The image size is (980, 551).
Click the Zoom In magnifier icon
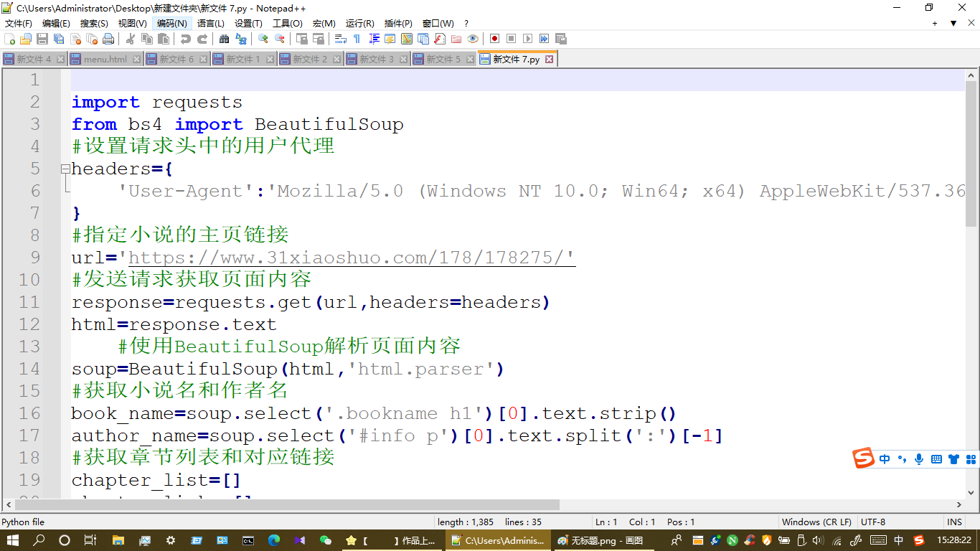pyautogui.click(x=263, y=39)
